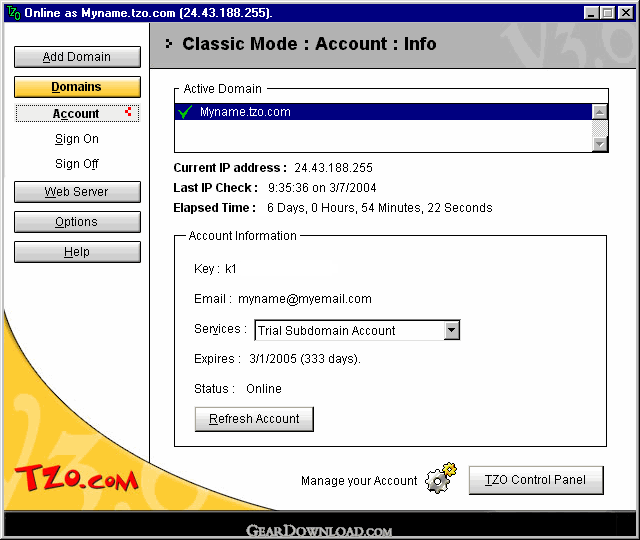Choose Sign On in sidebar
Viewport: 640px width, 540px height.
[77, 139]
